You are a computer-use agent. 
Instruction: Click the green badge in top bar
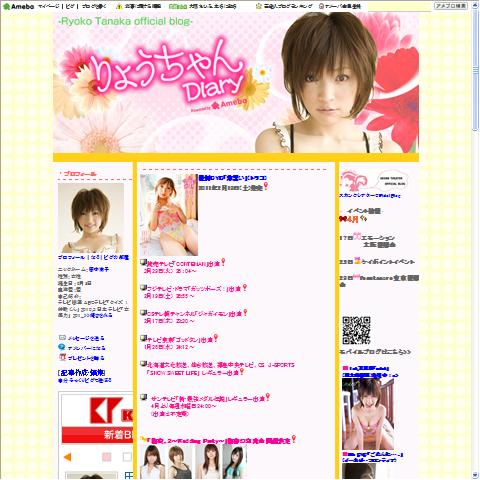pos(178,6)
